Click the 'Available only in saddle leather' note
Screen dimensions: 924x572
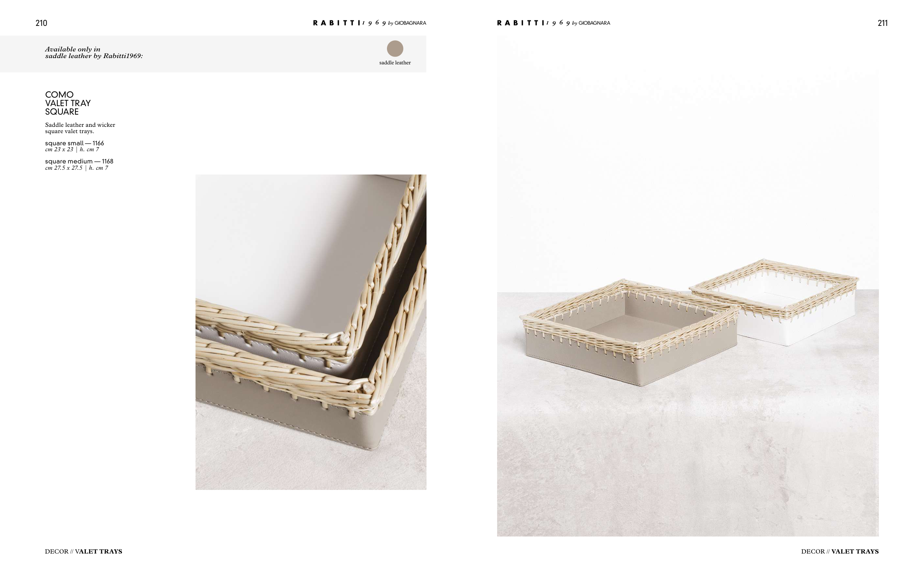coord(94,52)
